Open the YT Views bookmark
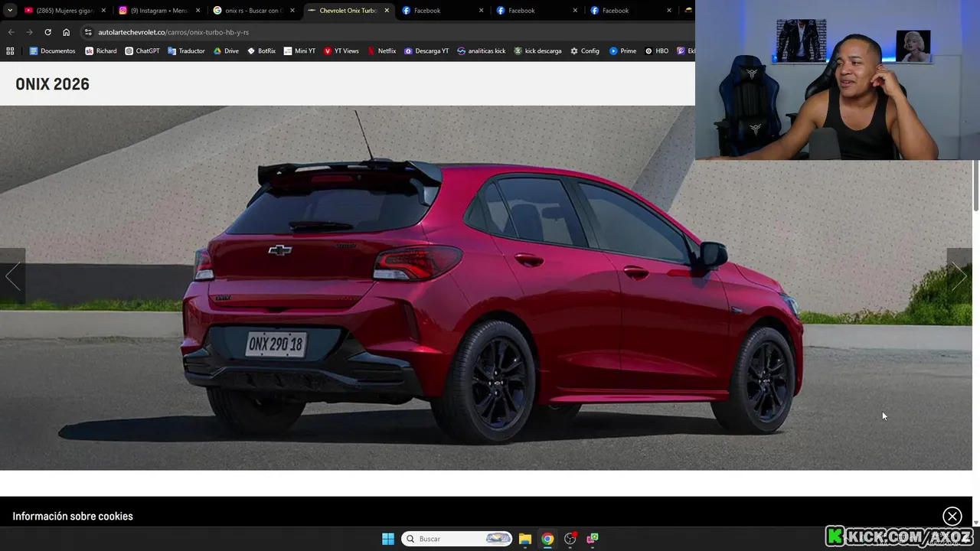The image size is (980, 551). pos(341,51)
